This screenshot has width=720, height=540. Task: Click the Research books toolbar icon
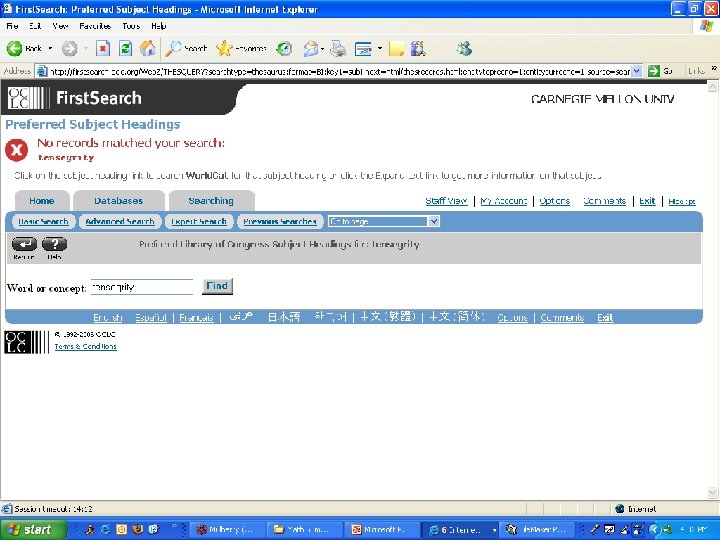(418, 48)
